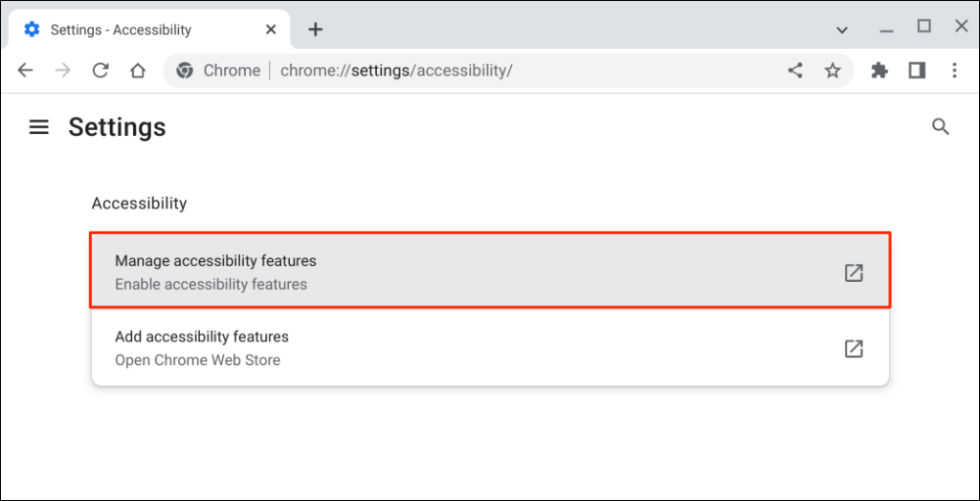The height and width of the screenshot is (501, 980).
Task: Reload the current page
Action: [x=100, y=71]
